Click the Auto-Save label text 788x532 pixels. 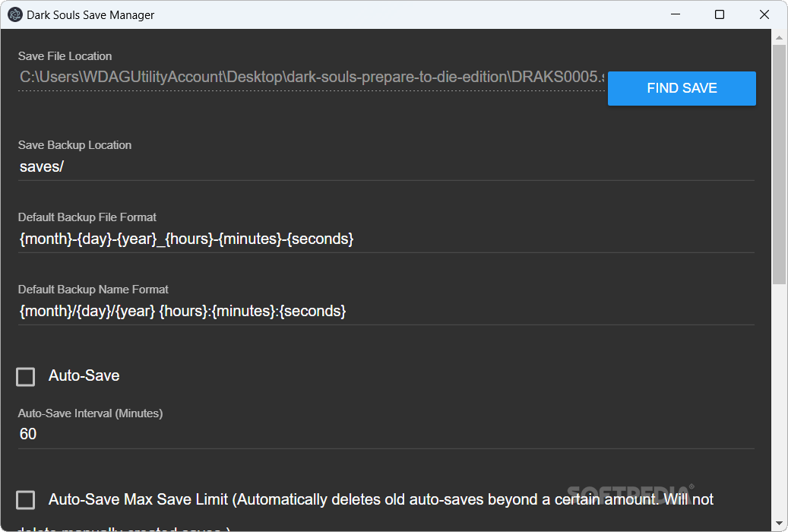click(84, 375)
